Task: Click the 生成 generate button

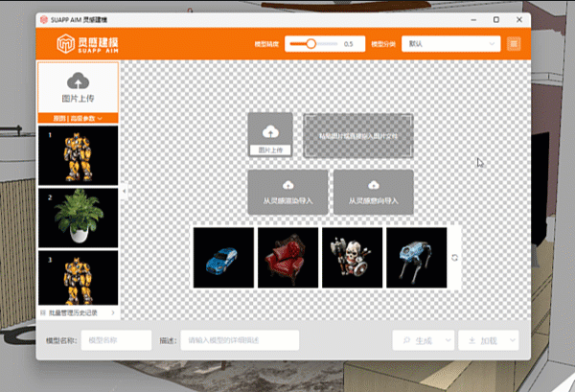Action: (417, 340)
